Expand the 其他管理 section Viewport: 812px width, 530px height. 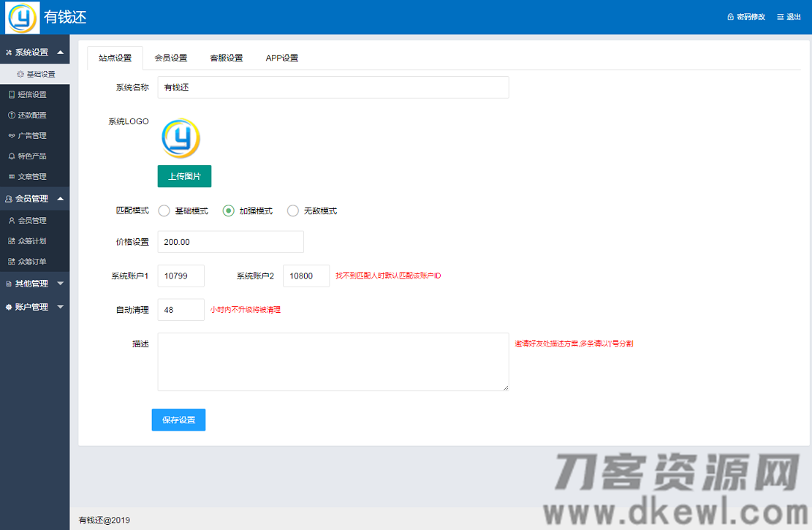pos(34,285)
